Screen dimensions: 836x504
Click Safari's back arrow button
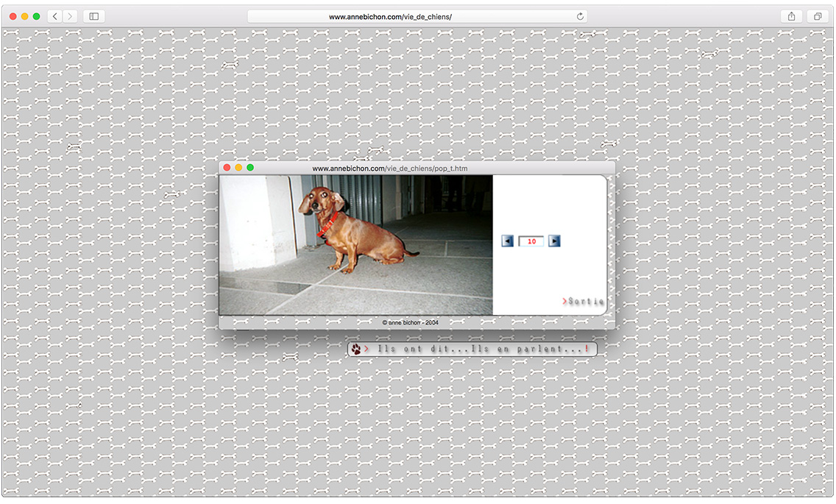coord(55,16)
